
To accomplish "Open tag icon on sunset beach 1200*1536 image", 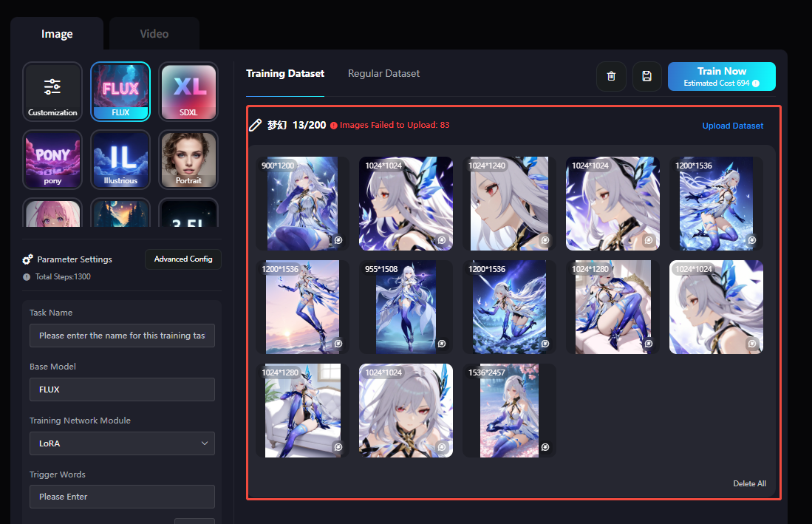I will click(338, 344).
